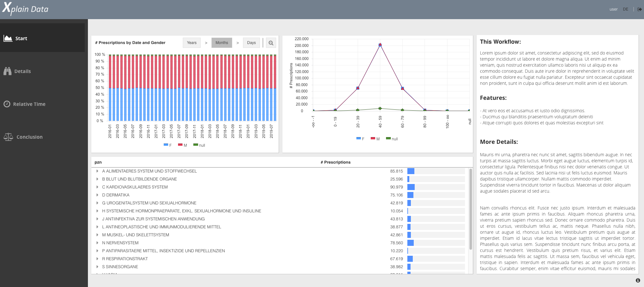Click the Details binoculars icon

7,71
